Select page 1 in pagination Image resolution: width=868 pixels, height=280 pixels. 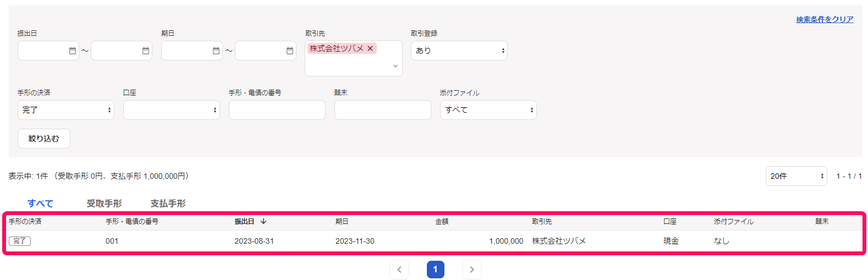(x=436, y=270)
